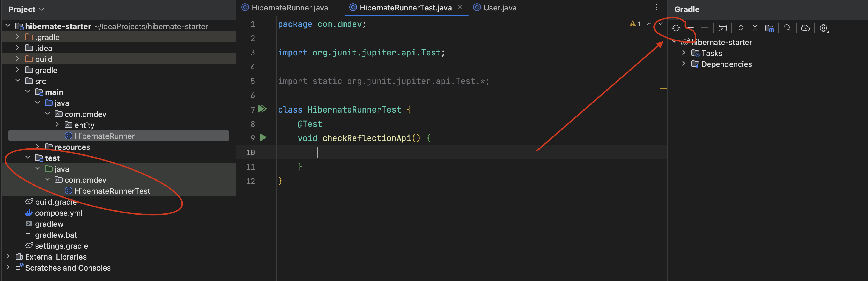
Task: Open the editor options three-dot menu
Action: (x=656, y=7)
